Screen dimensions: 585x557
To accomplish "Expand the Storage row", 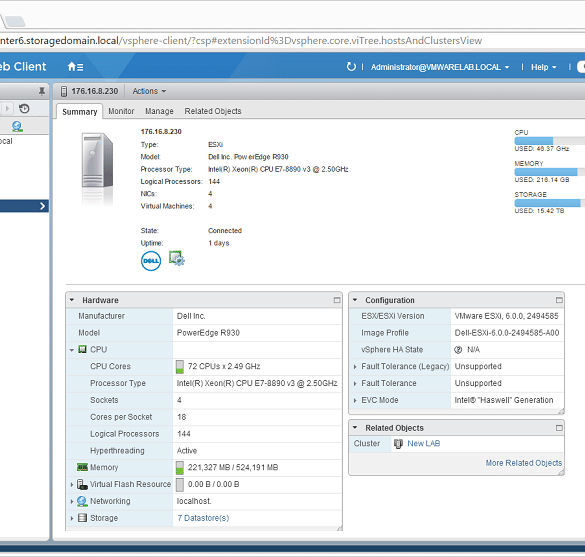I will 72,518.
